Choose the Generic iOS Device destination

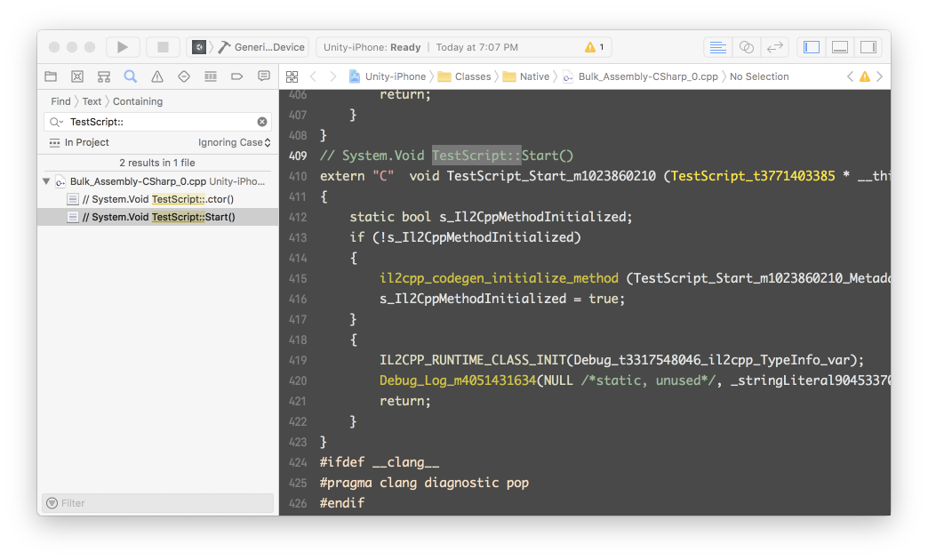[262, 47]
